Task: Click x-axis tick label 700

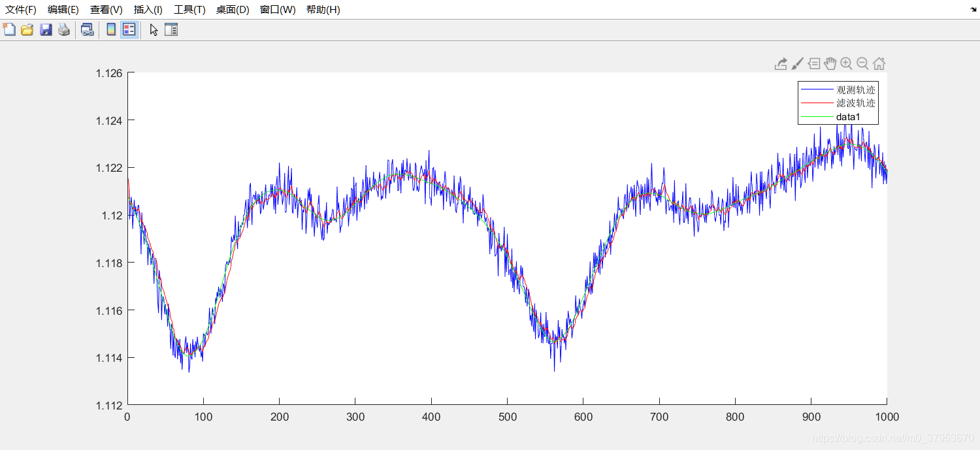Action: 659,417
